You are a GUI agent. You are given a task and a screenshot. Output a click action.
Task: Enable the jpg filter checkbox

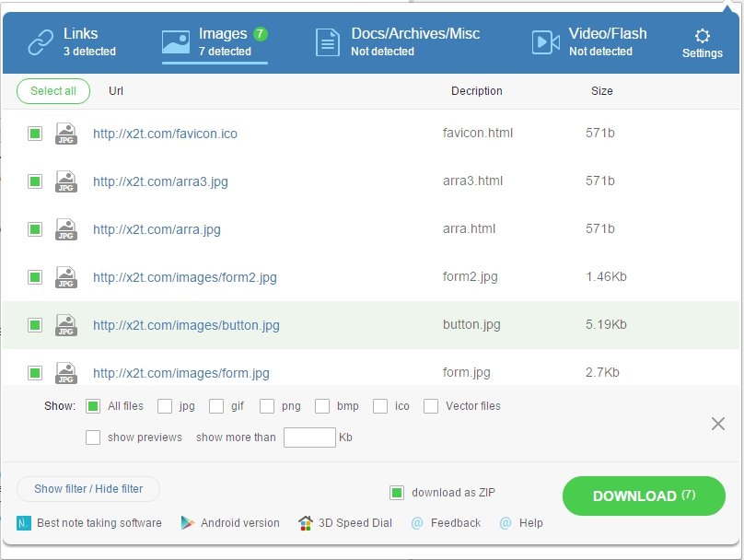[165, 406]
